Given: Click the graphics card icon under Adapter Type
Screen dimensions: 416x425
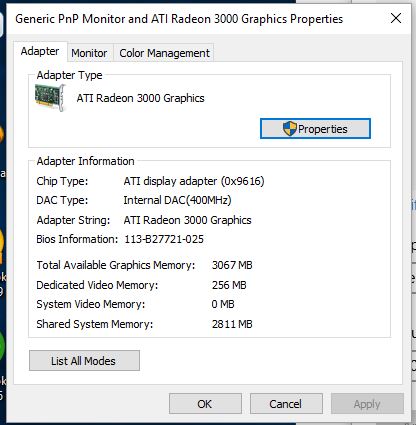Looking at the screenshot, I should (50, 98).
